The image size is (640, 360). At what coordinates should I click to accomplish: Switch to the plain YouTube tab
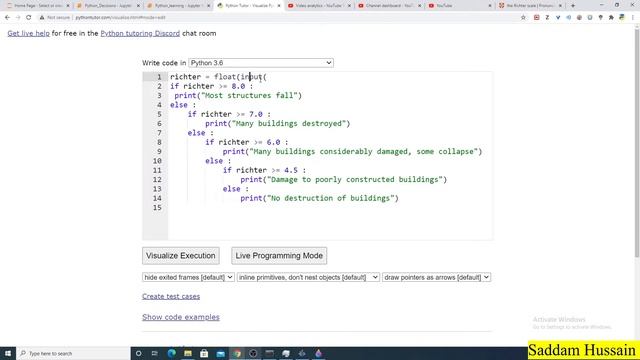[x=460, y=6]
